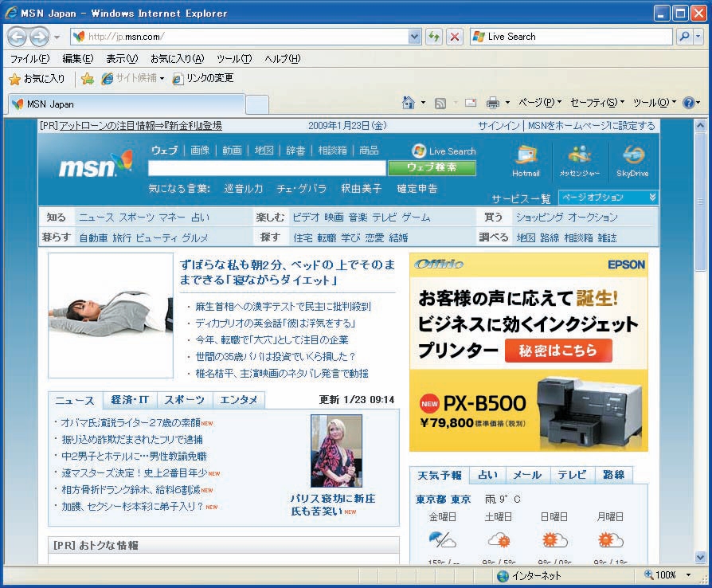Image resolution: width=712 pixels, height=588 pixels.
Task: Click the browser Back arrow button
Action: pyautogui.click(x=17, y=37)
